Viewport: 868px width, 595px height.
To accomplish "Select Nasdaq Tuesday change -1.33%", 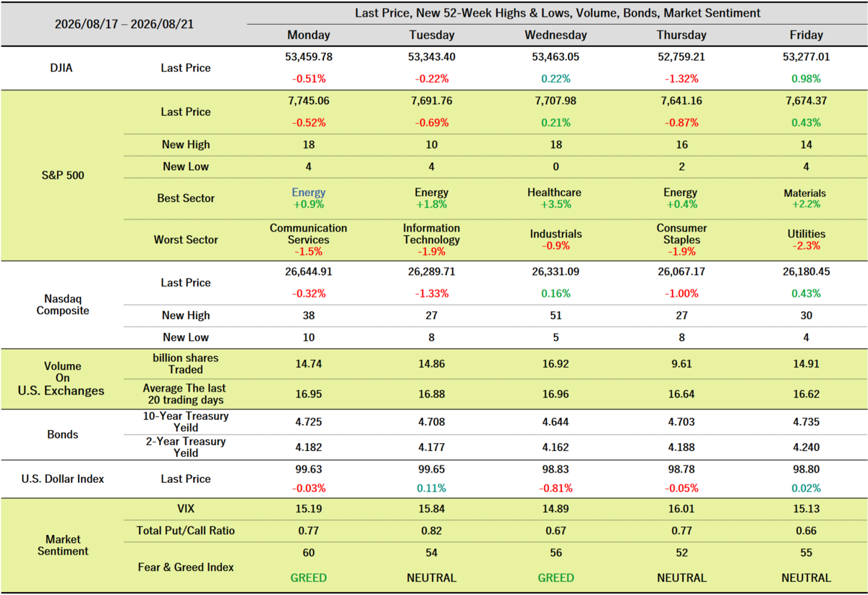I will [432, 294].
